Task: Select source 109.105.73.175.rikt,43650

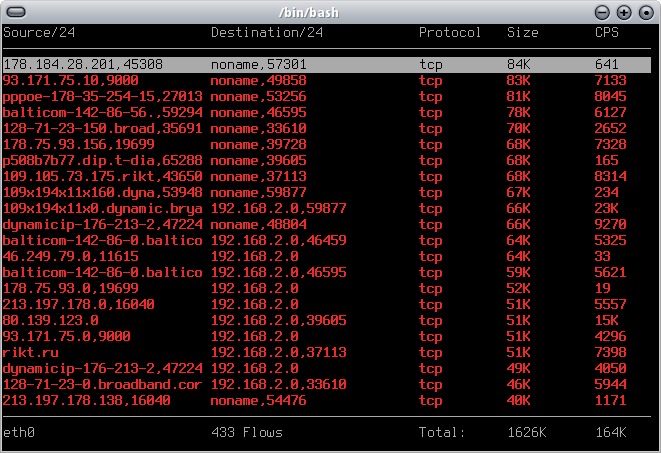Action: tap(102, 177)
